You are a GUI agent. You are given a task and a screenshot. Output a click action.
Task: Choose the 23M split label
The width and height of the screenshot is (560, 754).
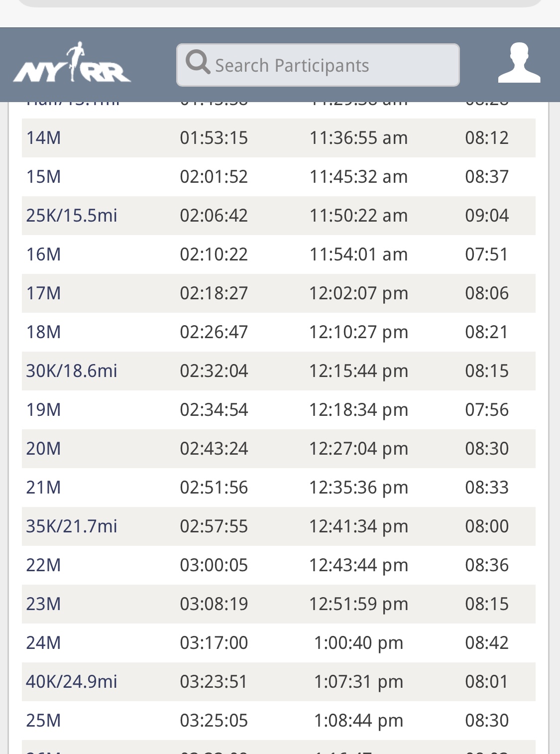(44, 604)
